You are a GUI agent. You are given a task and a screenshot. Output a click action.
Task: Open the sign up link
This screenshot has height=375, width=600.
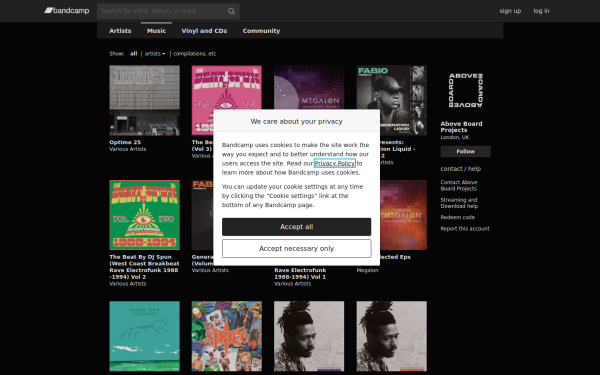(x=510, y=11)
